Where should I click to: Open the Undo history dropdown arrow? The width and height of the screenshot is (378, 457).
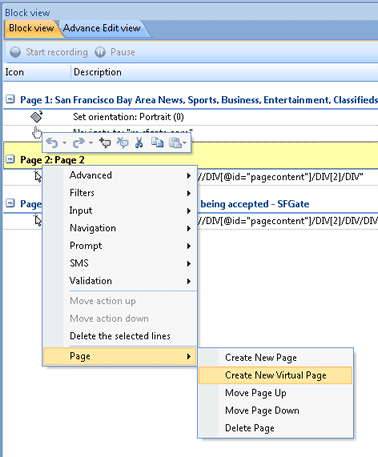(x=64, y=143)
